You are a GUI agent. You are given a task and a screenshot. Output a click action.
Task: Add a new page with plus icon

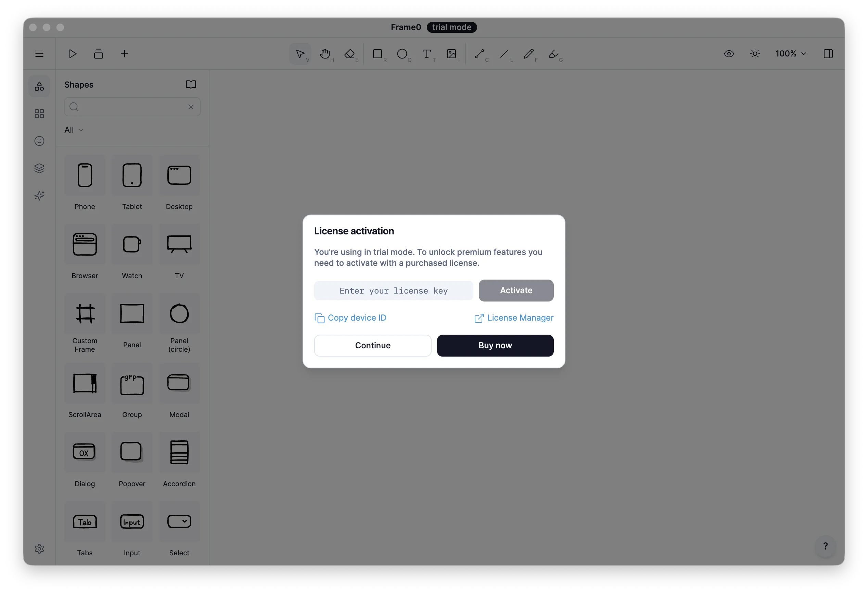(x=125, y=54)
